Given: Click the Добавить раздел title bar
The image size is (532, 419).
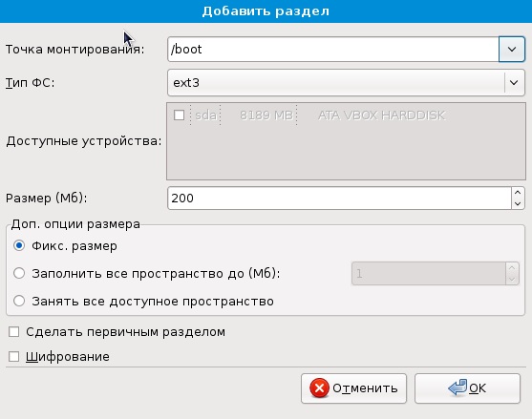Looking at the screenshot, I should (x=266, y=11).
